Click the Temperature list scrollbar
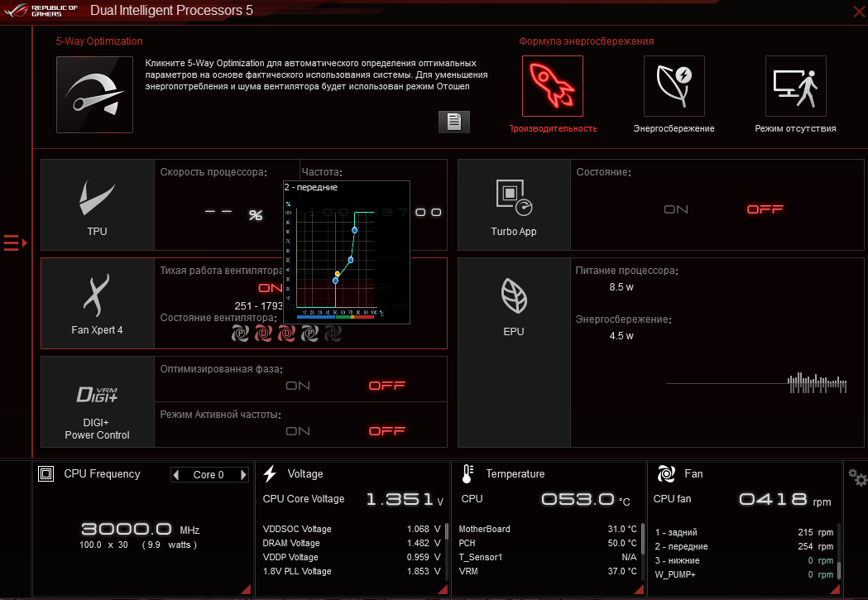This screenshot has height=600, width=868. (x=643, y=540)
